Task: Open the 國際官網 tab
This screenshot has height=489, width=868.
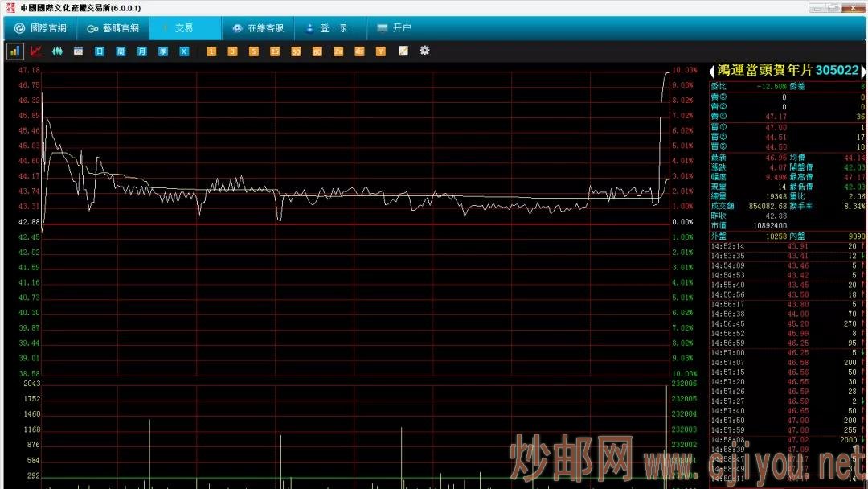Action: tap(40, 27)
